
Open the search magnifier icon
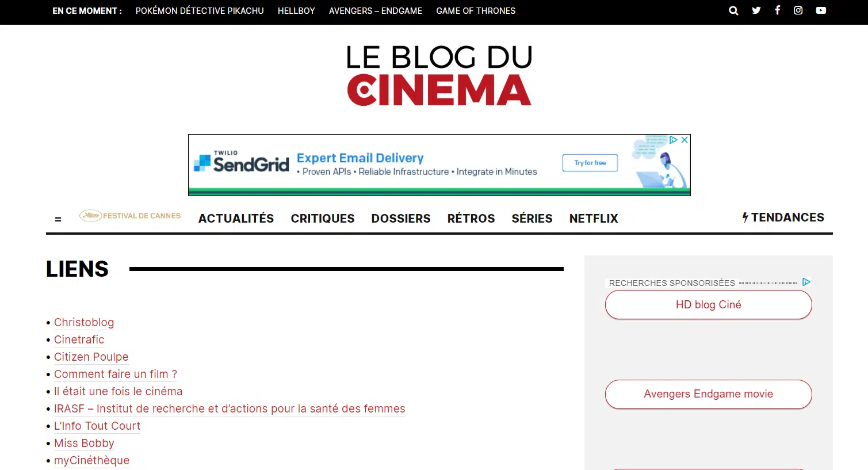pyautogui.click(x=733, y=10)
